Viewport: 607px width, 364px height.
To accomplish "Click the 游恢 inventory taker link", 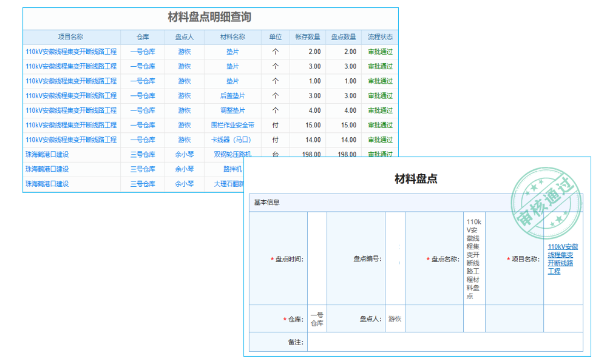I will click(185, 52).
